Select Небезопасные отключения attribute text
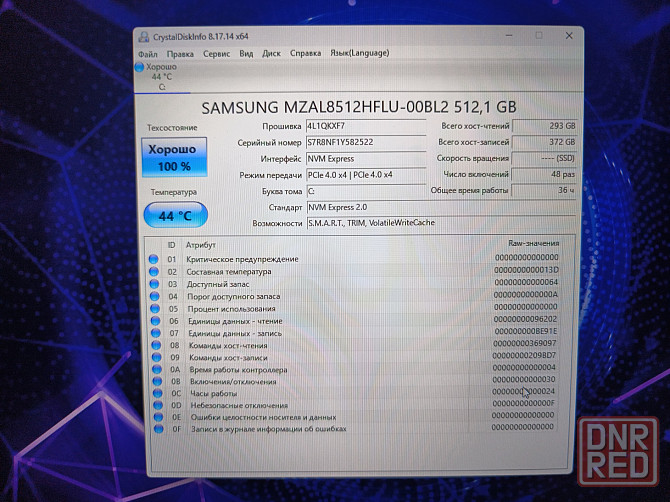Screen dimensions: 670x502 (x=239, y=405)
